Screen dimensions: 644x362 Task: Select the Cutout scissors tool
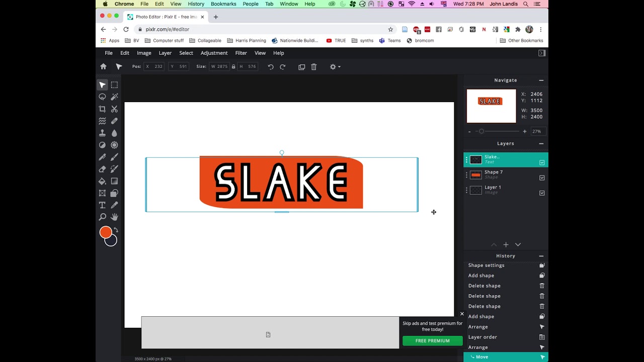[x=114, y=109]
